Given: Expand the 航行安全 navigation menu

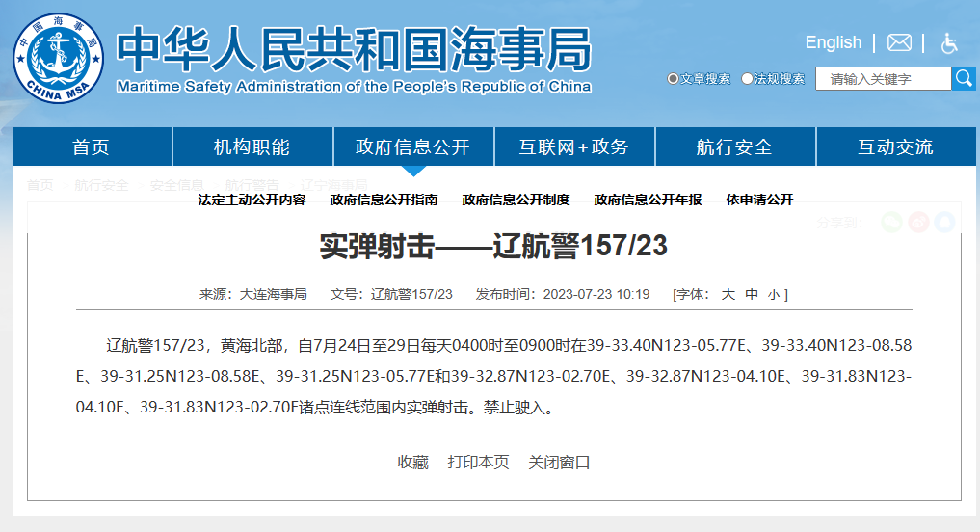Looking at the screenshot, I should click(x=734, y=147).
